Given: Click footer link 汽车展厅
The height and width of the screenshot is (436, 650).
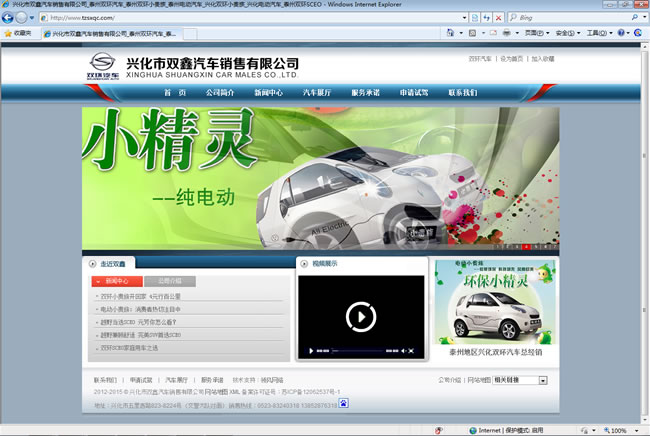Looking at the screenshot, I should click(177, 380).
